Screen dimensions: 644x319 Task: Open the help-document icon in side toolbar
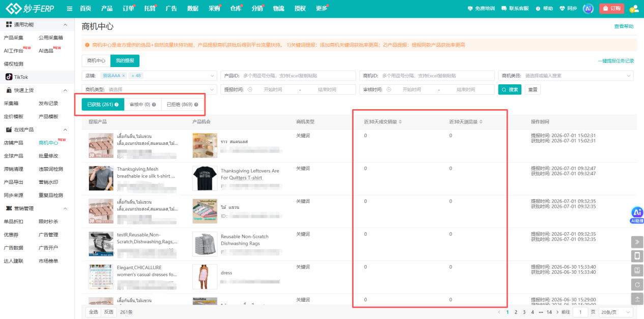tap(637, 270)
